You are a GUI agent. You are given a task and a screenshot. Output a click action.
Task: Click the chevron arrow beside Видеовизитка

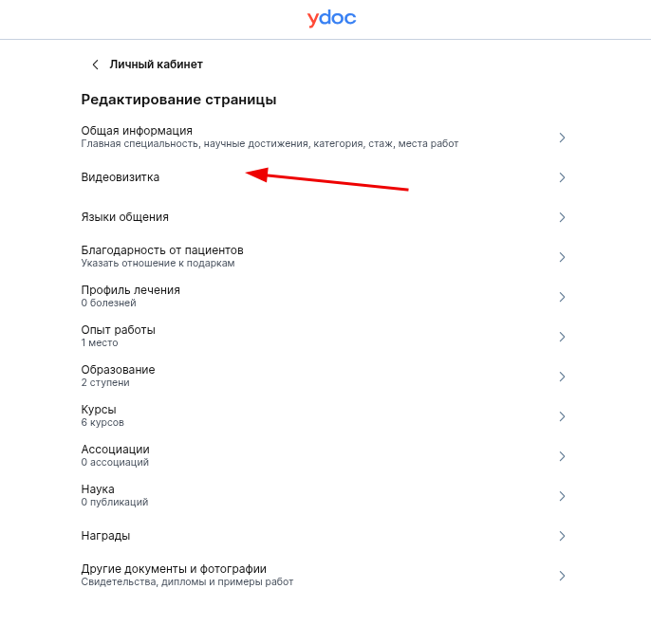pos(562,177)
